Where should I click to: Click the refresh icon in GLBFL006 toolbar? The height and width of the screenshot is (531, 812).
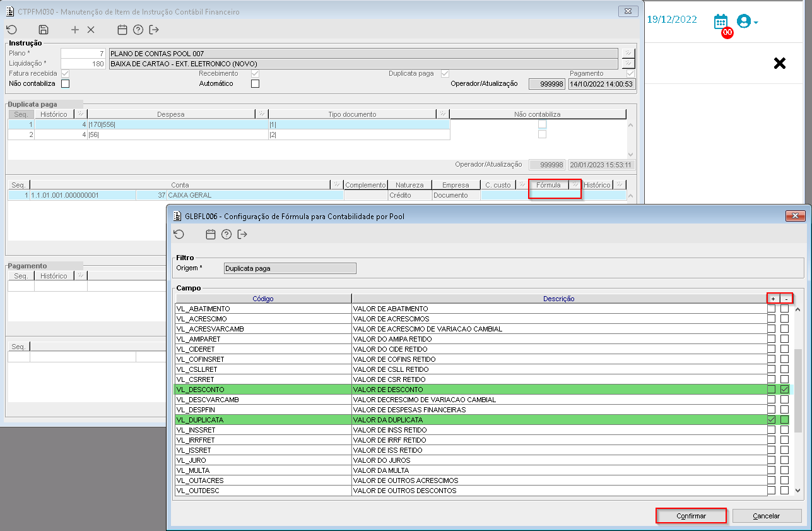point(179,234)
